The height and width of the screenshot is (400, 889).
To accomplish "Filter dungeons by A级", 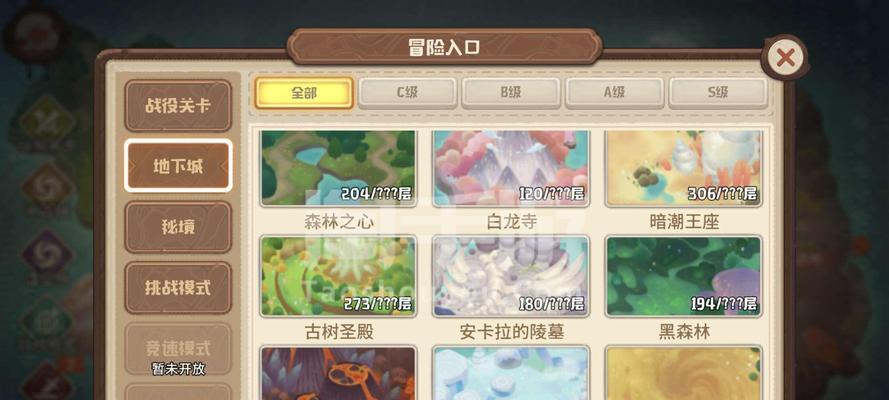I will [x=614, y=93].
